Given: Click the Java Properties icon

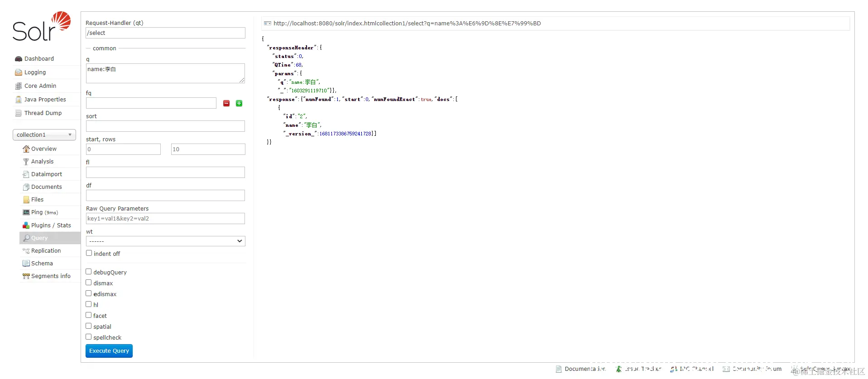Looking at the screenshot, I should pyautogui.click(x=19, y=100).
